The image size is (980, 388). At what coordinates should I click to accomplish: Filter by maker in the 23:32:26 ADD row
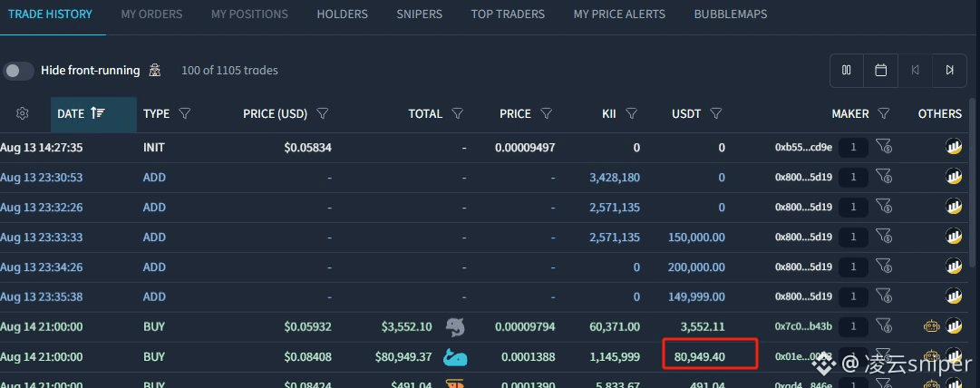click(x=884, y=207)
